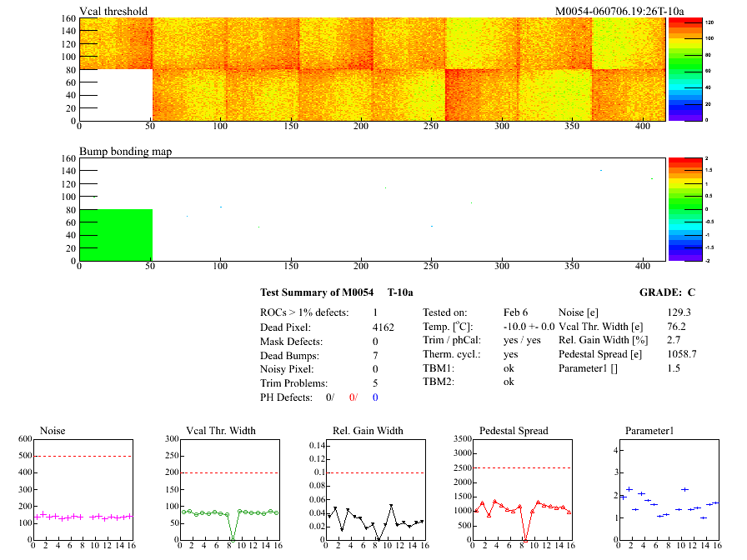Click the "Vcal Thr. Width" title above the green plot

pos(221,431)
